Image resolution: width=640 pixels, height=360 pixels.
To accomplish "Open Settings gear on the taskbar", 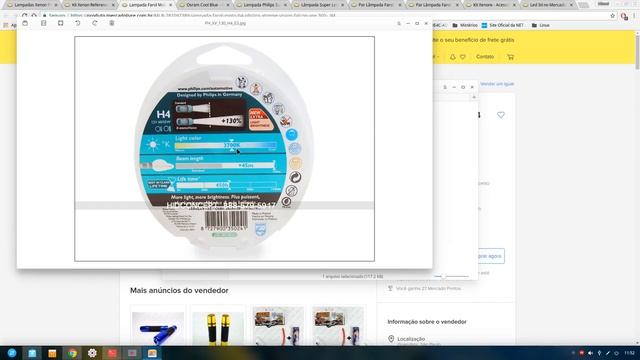I will pos(92,353).
